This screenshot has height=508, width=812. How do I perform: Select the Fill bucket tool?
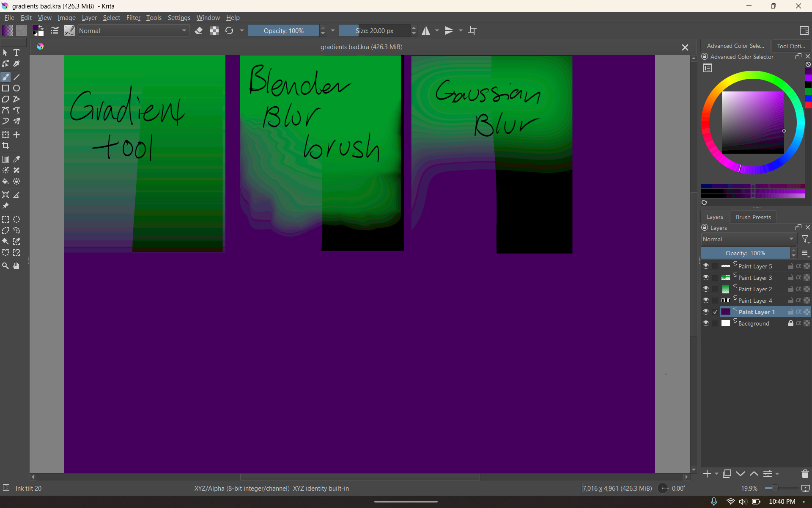(5, 182)
